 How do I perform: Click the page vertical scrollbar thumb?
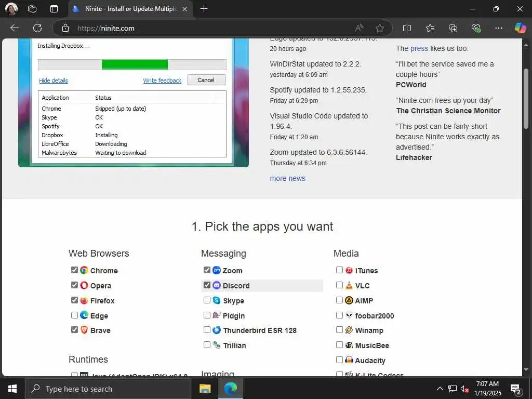(x=526, y=98)
